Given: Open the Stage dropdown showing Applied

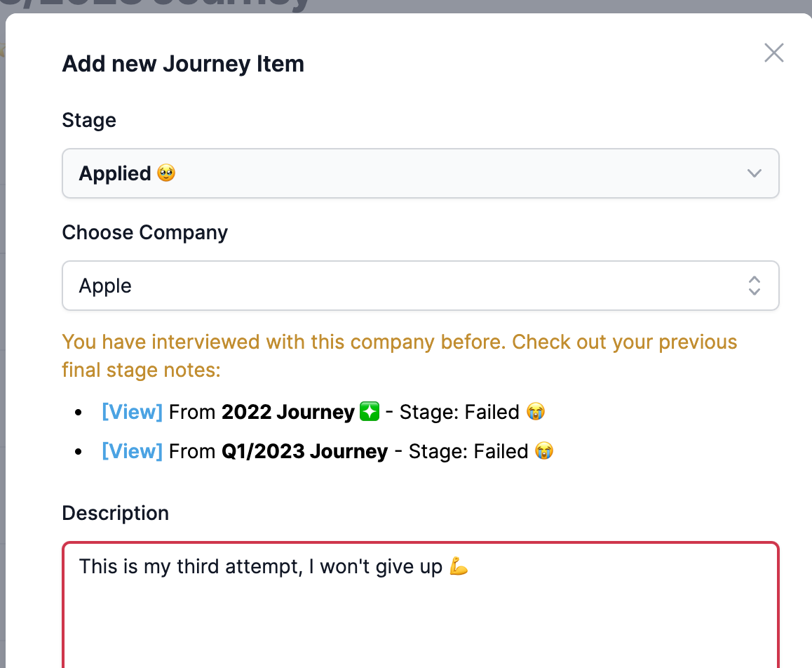Looking at the screenshot, I should (x=421, y=173).
